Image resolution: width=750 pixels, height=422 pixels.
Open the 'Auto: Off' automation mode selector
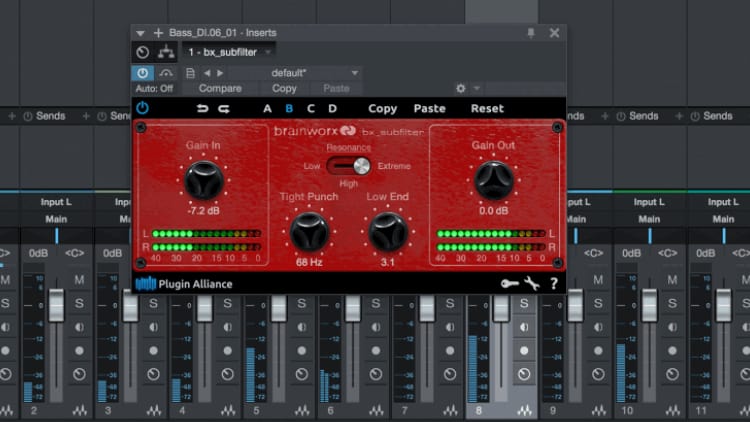point(154,89)
